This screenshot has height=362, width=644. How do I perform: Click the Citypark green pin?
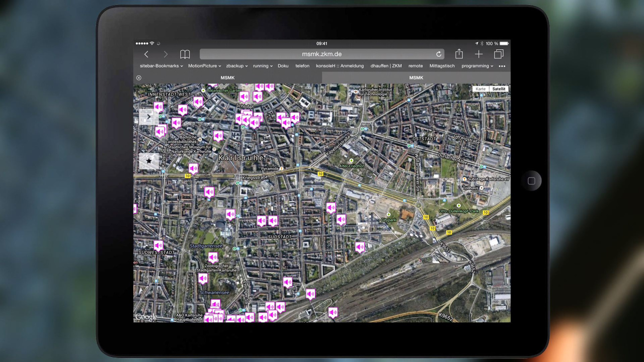pos(388,215)
